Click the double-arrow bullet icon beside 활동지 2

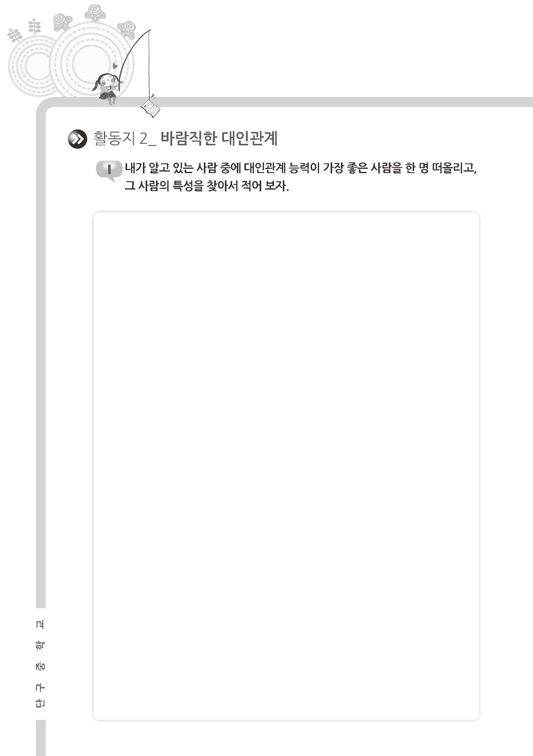(77, 139)
